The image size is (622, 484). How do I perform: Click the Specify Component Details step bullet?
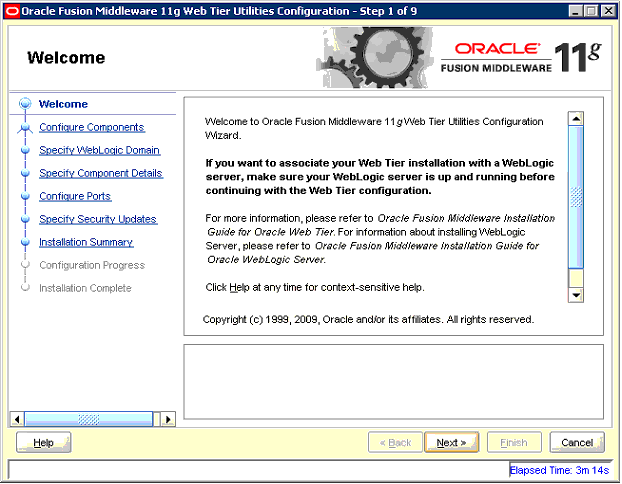pos(25,173)
